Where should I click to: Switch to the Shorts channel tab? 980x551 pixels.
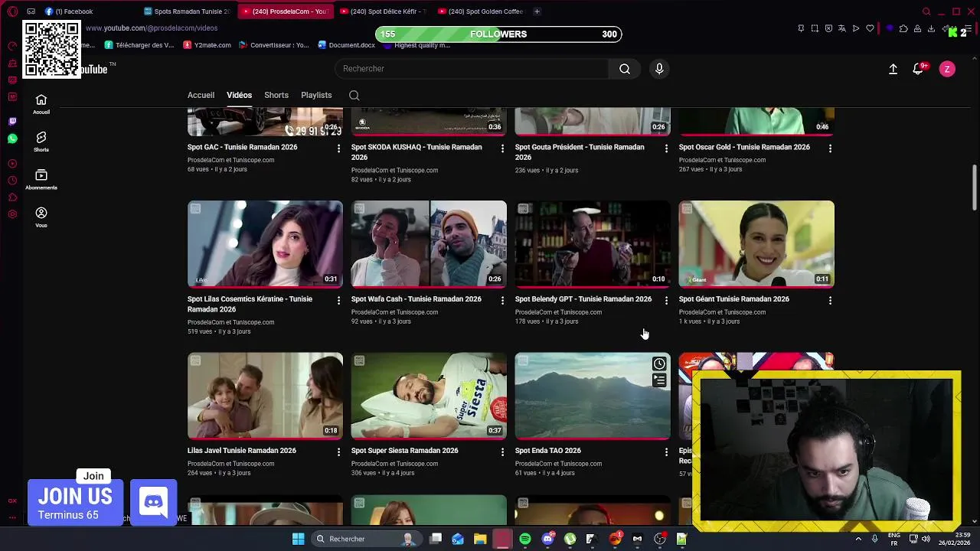pos(276,96)
